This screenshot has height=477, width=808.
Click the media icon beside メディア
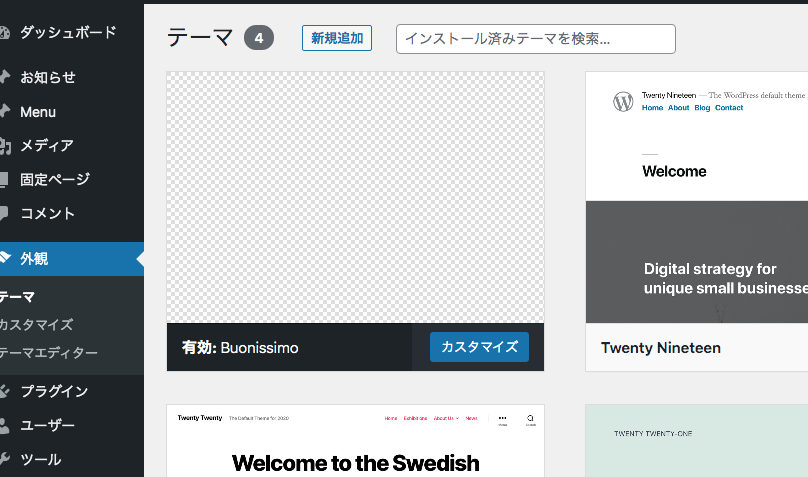[x=5, y=146]
